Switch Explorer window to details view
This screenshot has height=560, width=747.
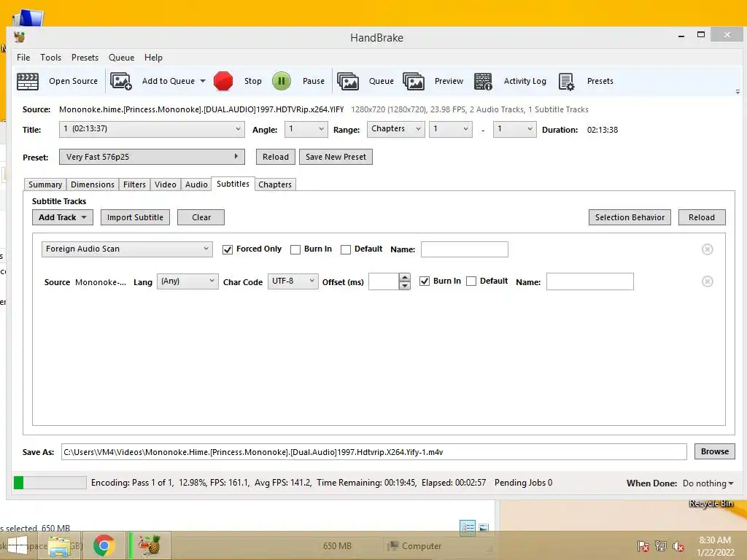click(x=468, y=528)
